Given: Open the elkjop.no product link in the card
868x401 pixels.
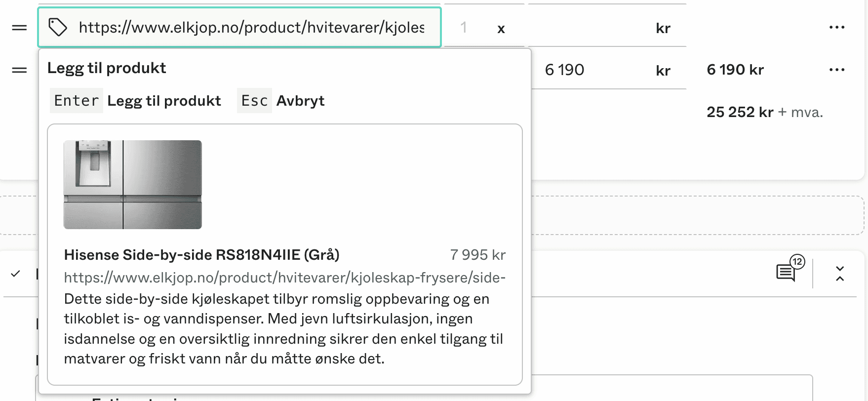Looking at the screenshot, I should coord(284,278).
